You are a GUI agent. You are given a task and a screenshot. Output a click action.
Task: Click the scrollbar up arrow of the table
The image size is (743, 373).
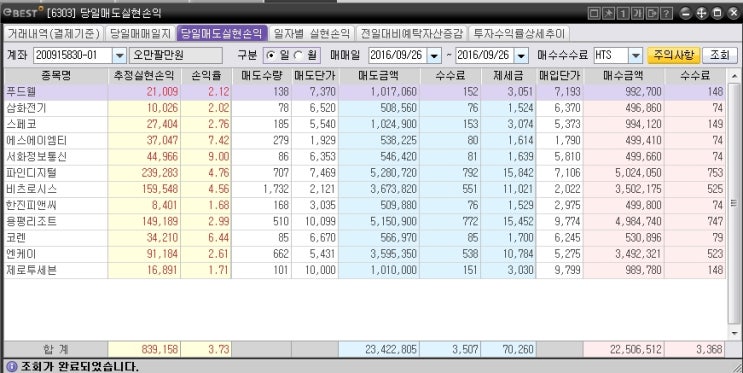pos(734,76)
